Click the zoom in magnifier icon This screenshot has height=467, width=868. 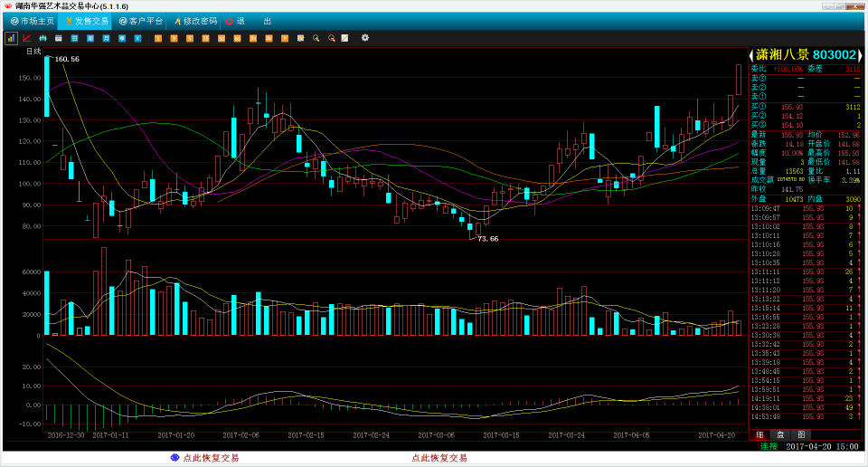[316, 38]
